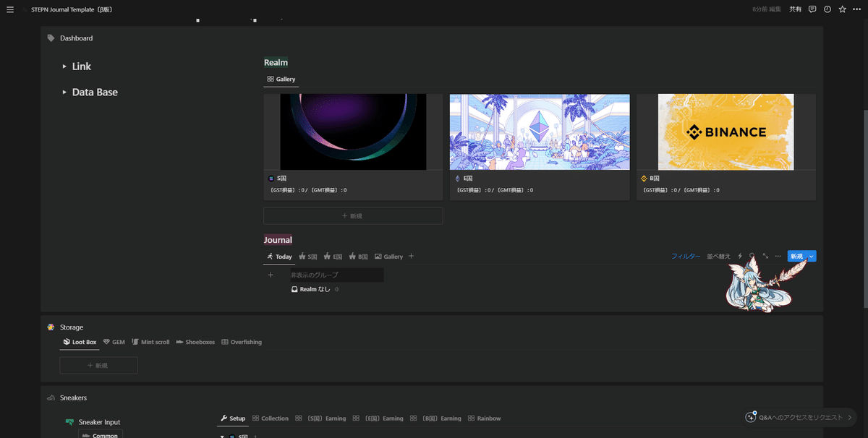Screen dimensions: 868x438
Task: Add new card with '+ 新規' in Realm gallery
Action: pos(353,215)
